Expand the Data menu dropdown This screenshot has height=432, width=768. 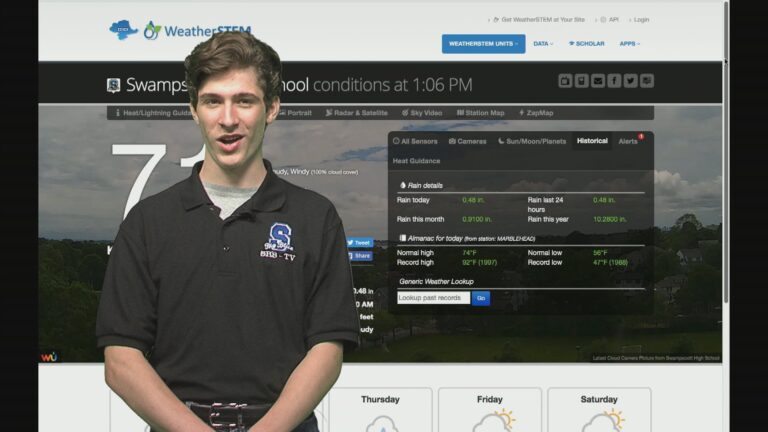[x=544, y=44]
